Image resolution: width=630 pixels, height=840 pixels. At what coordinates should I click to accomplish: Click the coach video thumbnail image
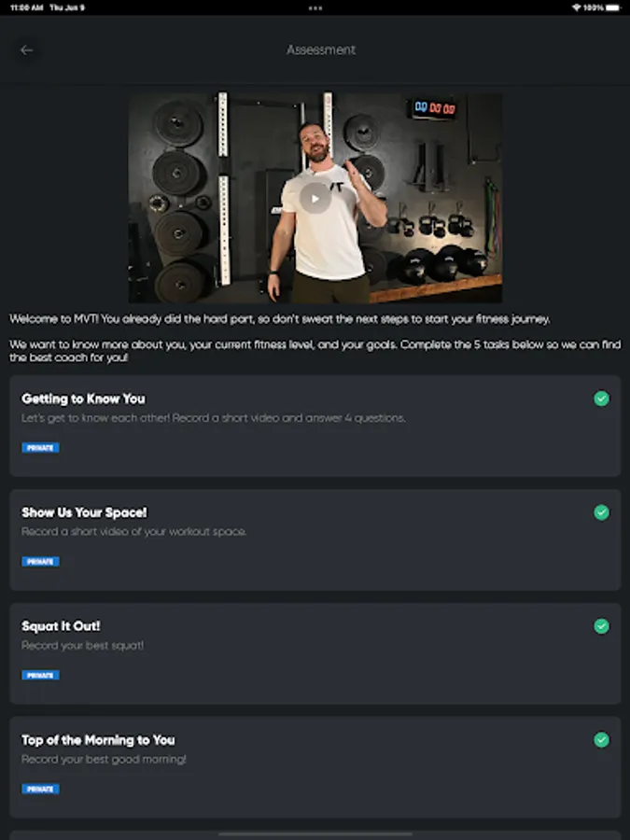315,198
